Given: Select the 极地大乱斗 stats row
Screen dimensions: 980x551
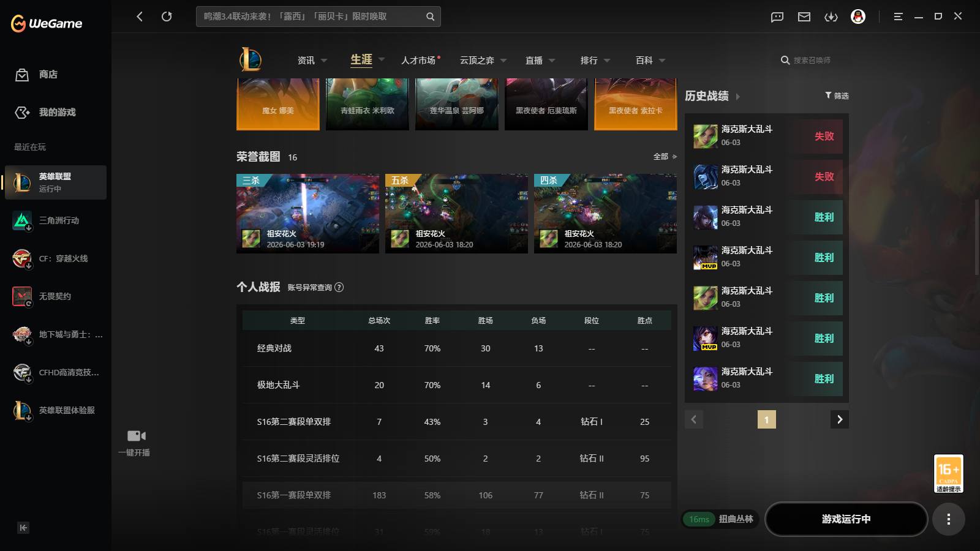Looking at the screenshot, I should point(457,385).
